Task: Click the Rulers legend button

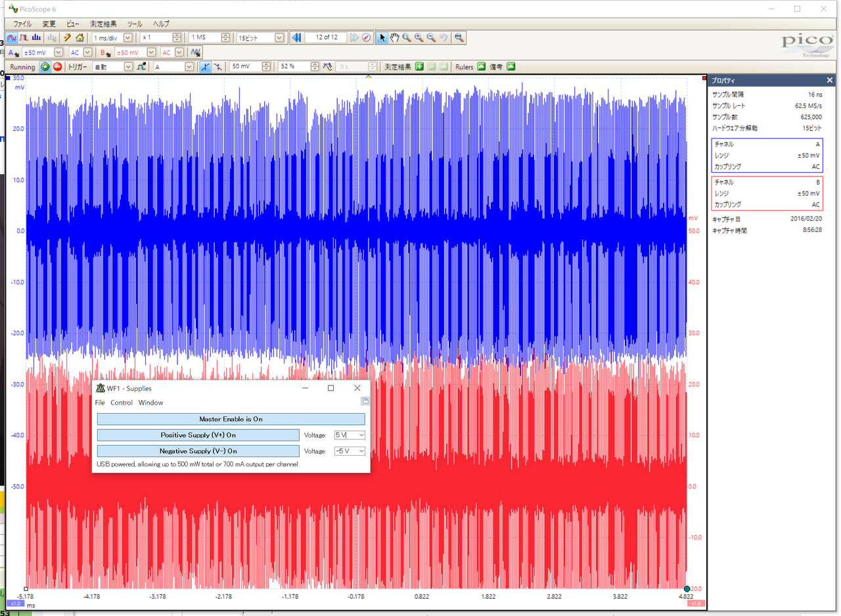Action: click(x=481, y=67)
